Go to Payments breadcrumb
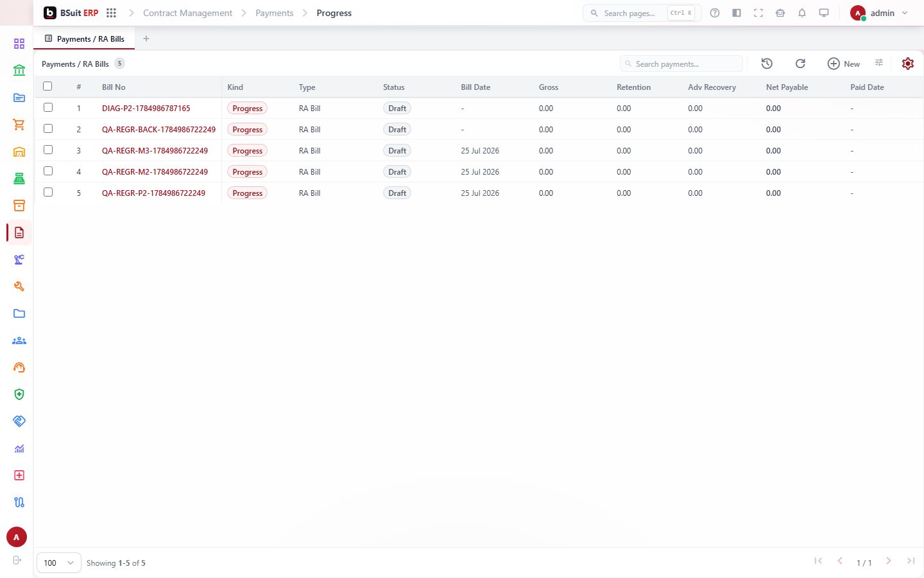 point(274,13)
